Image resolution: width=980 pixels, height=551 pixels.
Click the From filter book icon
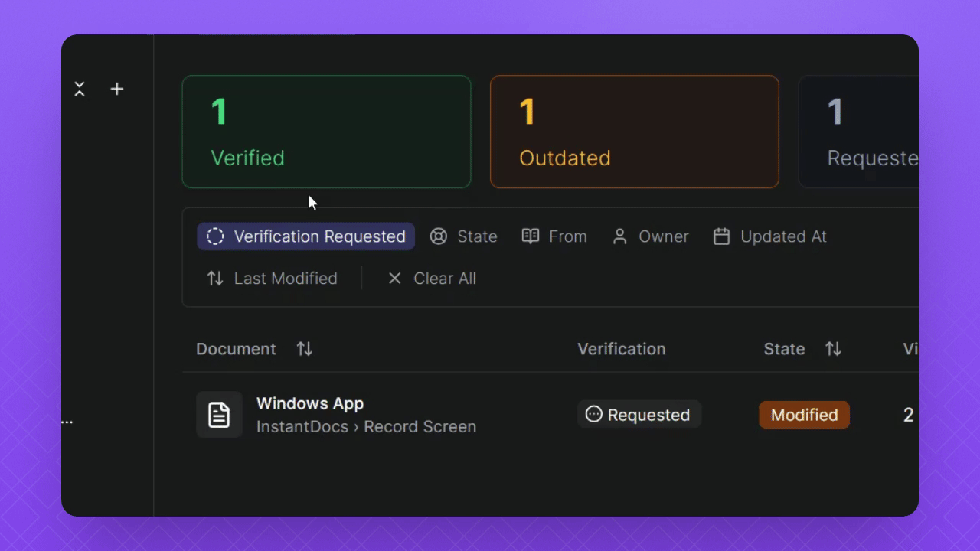(530, 236)
